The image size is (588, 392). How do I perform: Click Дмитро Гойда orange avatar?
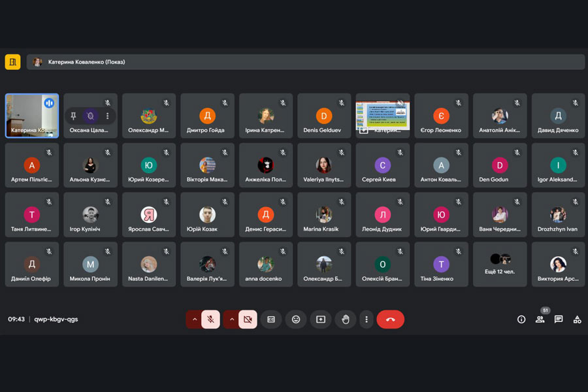point(207,116)
